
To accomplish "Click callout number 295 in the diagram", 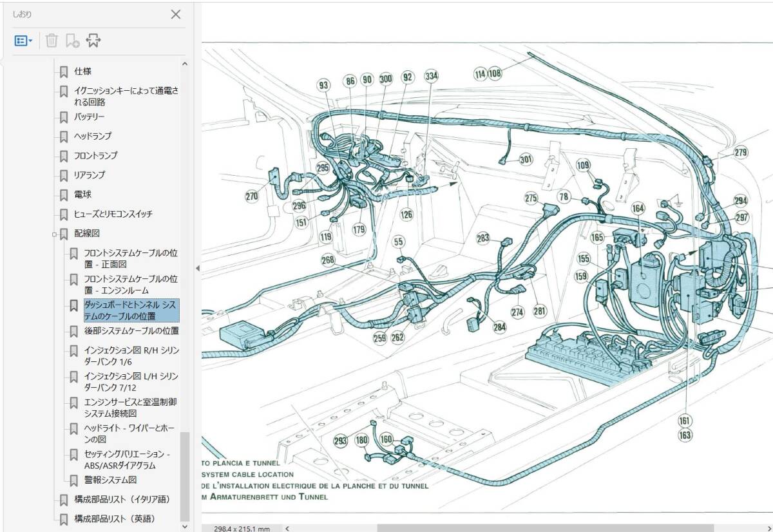I will [x=323, y=167].
